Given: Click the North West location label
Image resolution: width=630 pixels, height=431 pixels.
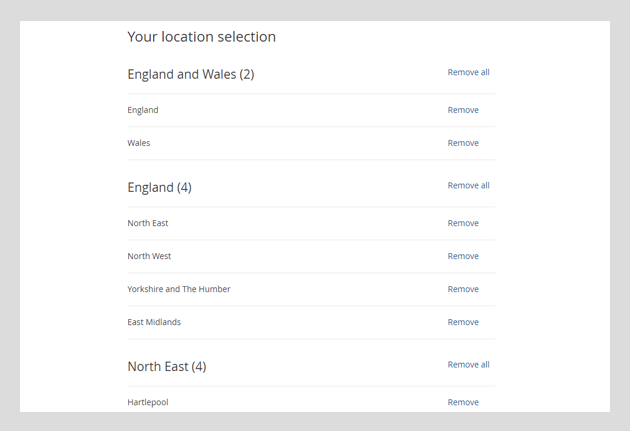Looking at the screenshot, I should coord(149,256).
